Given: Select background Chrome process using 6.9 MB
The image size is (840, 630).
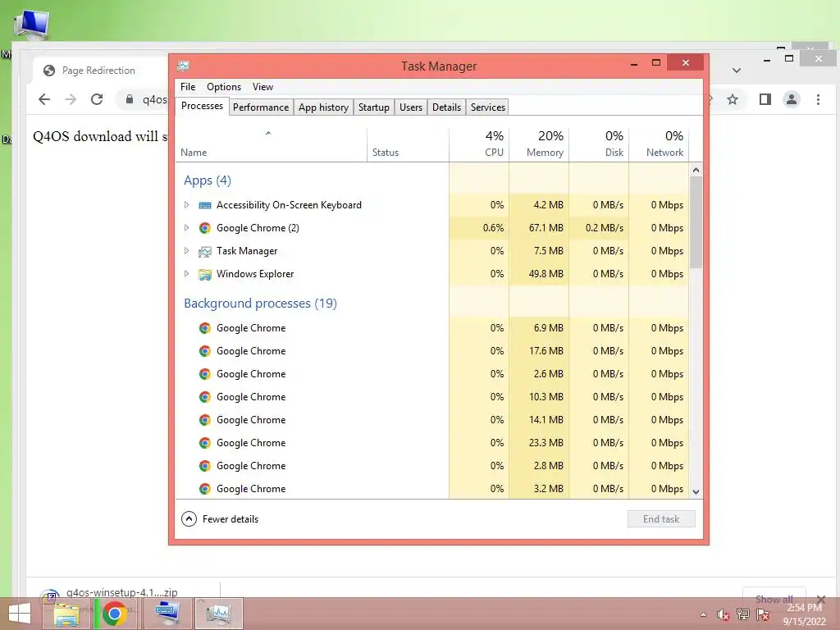Looking at the screenshot, I should point(431,328).
